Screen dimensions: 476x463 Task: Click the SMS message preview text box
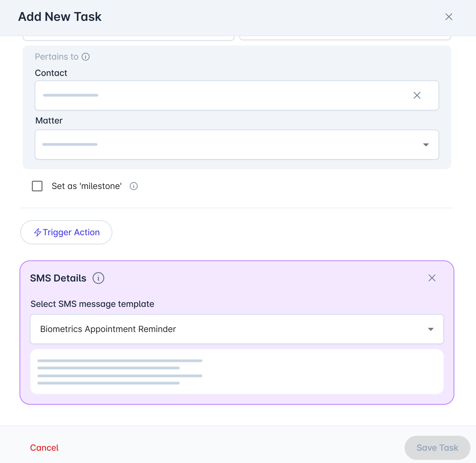click(x=237, y=372)
